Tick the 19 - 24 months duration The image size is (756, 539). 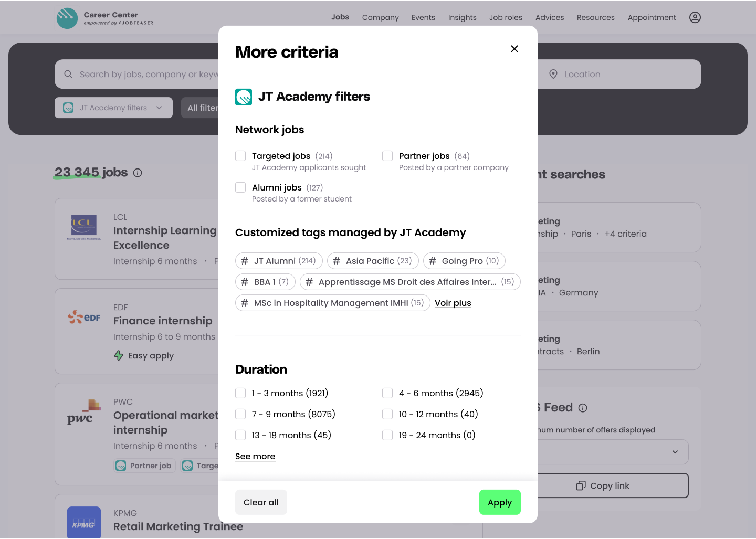click(x=387, y=435)
